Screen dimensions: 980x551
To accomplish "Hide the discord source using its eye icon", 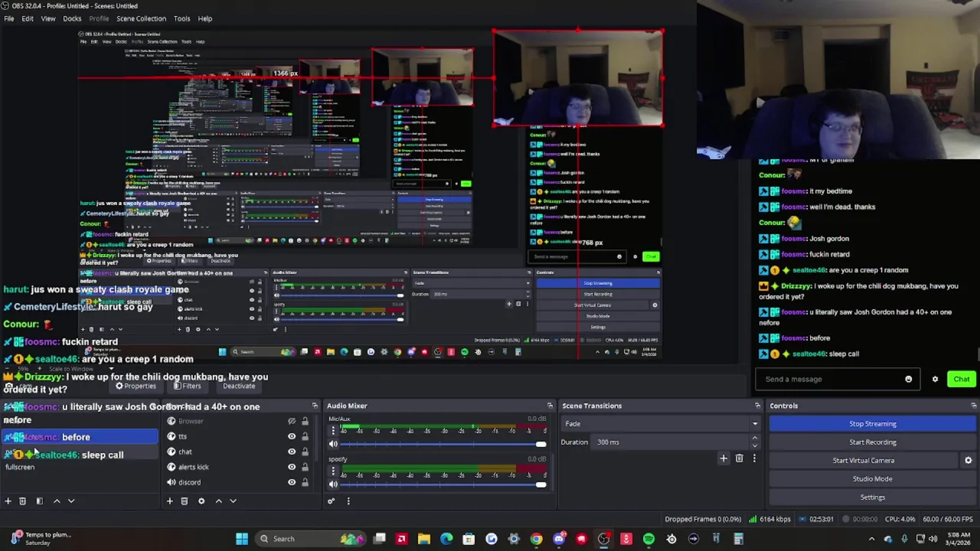I will click(292, 482).
